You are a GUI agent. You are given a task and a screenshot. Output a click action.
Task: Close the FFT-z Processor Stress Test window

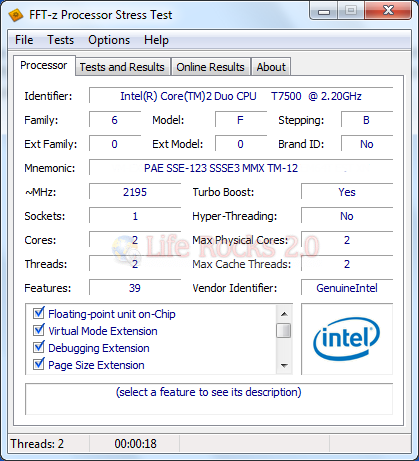[388, 11]
